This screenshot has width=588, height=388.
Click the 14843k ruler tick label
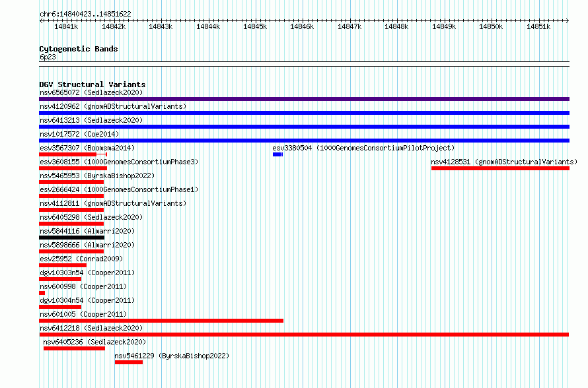pyautogui.click(x=161, y=26)
